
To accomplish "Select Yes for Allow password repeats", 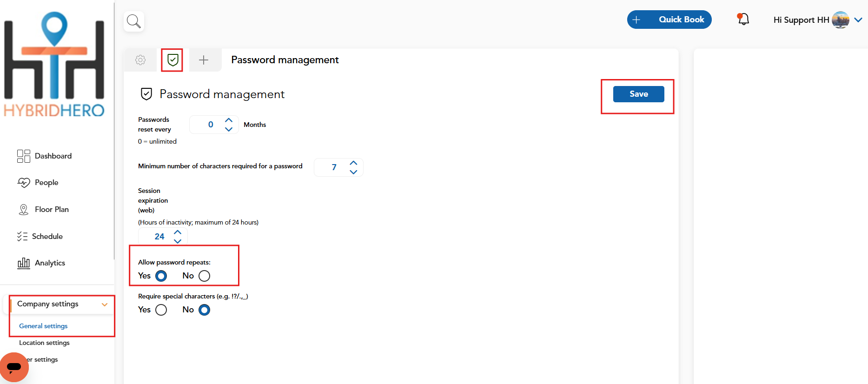I will pos(161,276).
